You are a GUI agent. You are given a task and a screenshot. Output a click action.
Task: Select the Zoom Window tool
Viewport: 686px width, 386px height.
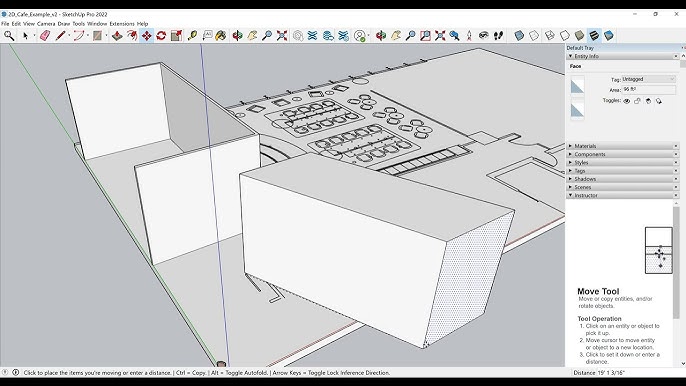point(425,35)
